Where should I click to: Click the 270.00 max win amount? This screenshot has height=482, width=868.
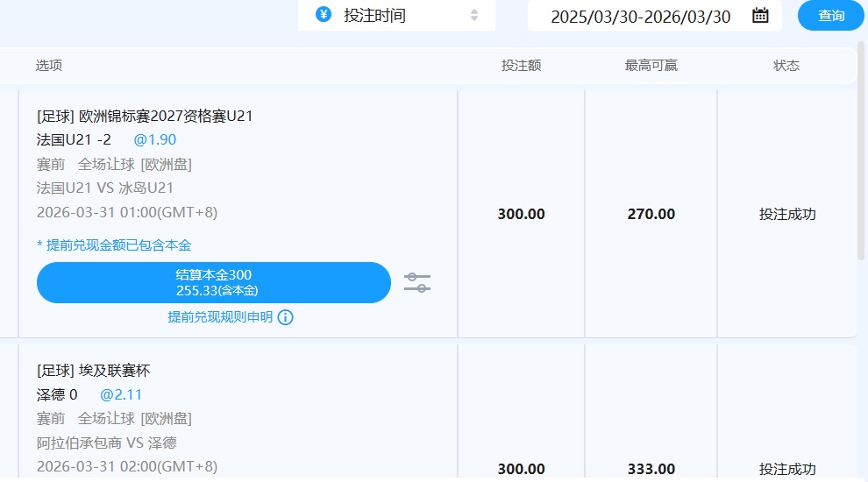click(651, 214)
